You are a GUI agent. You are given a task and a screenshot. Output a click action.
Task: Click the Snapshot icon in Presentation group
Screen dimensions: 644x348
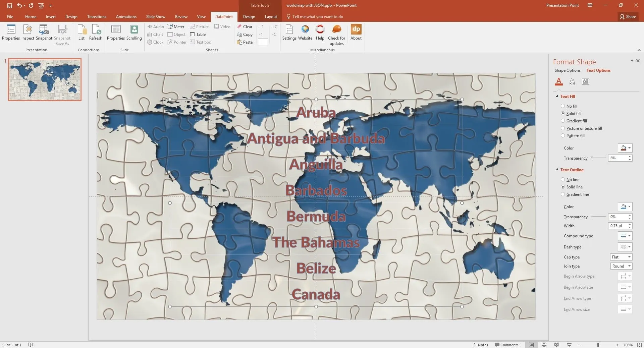(x=44, y=30)
